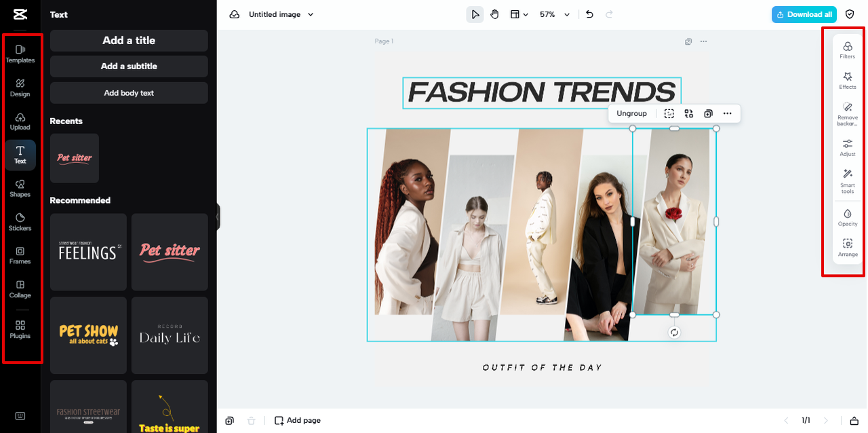Open Remove background tool
868x433 pixels.
pos(847,114)
